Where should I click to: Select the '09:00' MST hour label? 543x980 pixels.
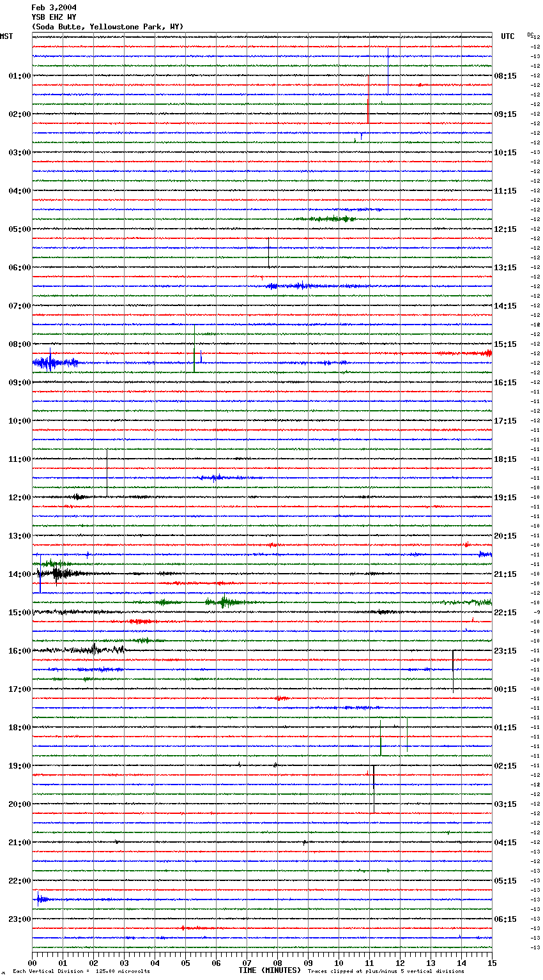point(20,383)
